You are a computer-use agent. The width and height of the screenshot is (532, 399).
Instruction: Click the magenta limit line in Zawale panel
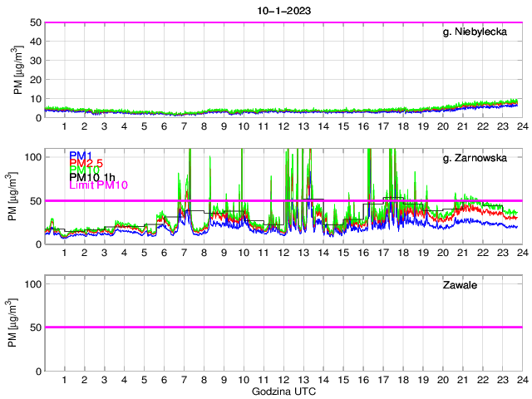tap(283, 327)
